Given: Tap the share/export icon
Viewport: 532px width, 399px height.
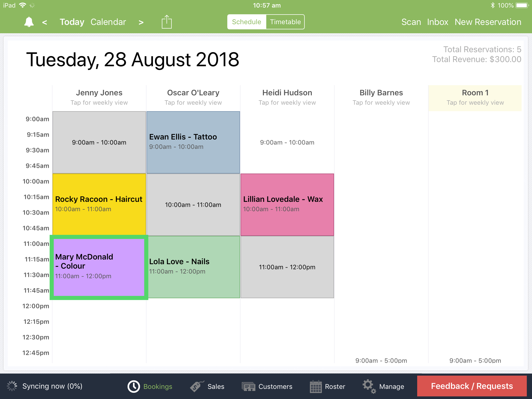Looking at the screenshot, I should tap(167, 22).
